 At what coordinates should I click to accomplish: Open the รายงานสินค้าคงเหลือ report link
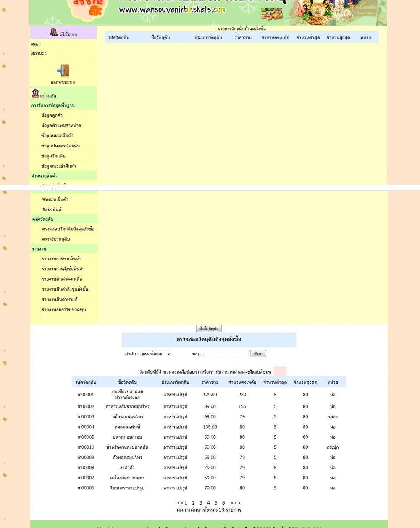pos(62,279)
